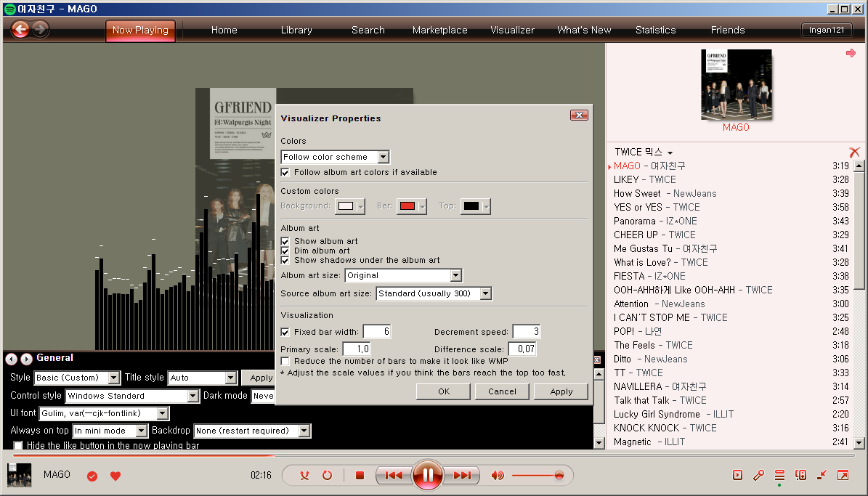This screenshot has height=496, width=868.
Task: Pause the current song
Action: pos(427,475)
